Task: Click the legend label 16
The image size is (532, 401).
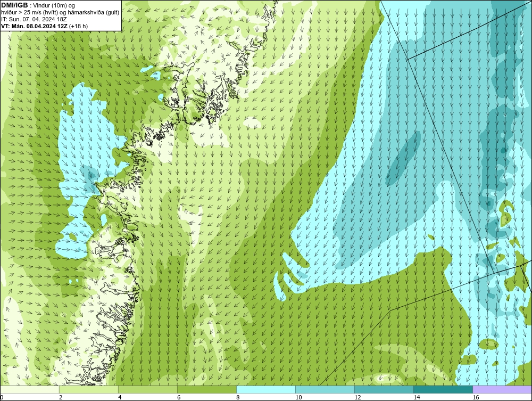Action: 476,397
